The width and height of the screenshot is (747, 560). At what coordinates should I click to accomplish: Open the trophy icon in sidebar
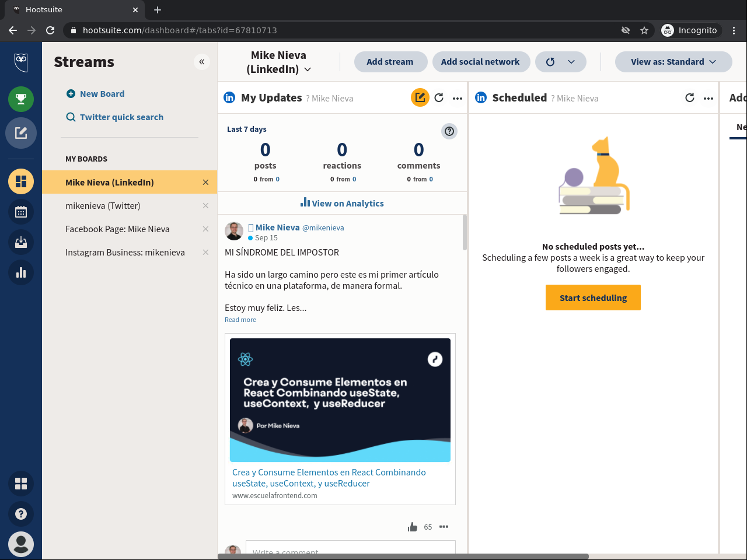click(21, 99)
